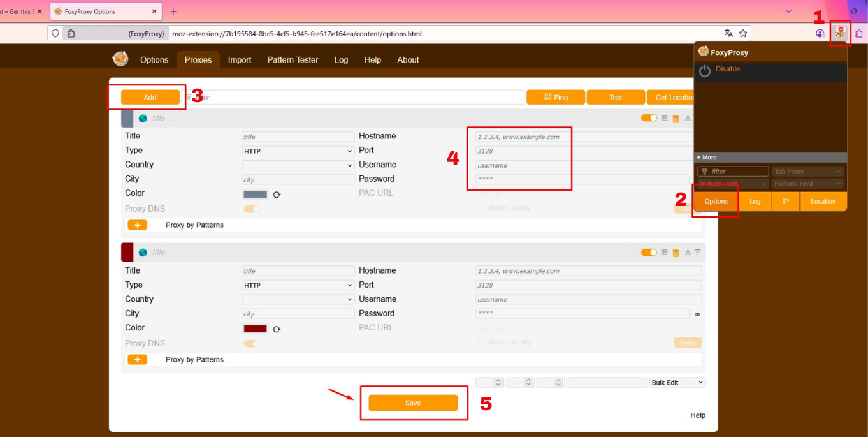This screenshot has width=868, height=437.
Task: Move the gray first proxy up arrow
Action: (688, 118)
